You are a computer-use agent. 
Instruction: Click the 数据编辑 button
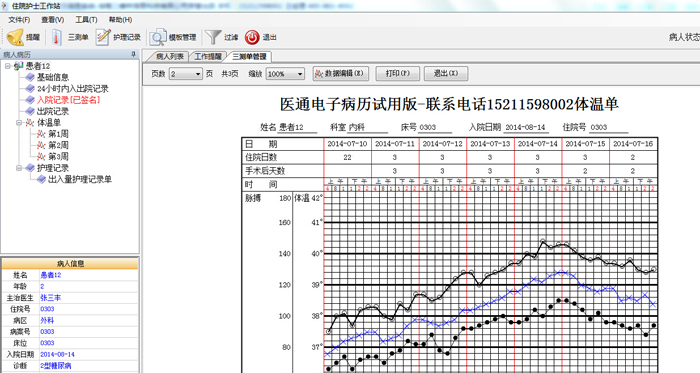(341, 74)
